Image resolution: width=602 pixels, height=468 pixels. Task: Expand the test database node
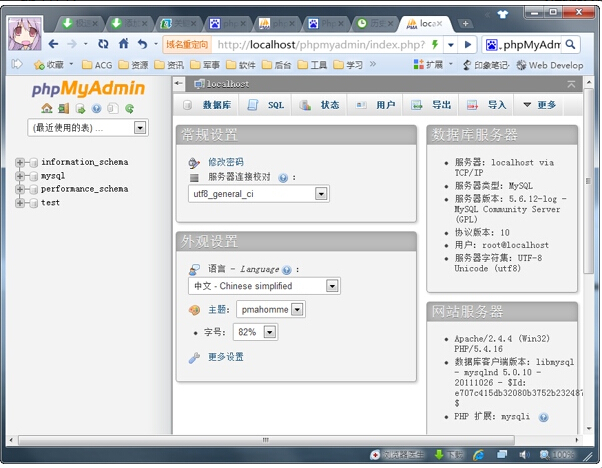coord(20,203)
